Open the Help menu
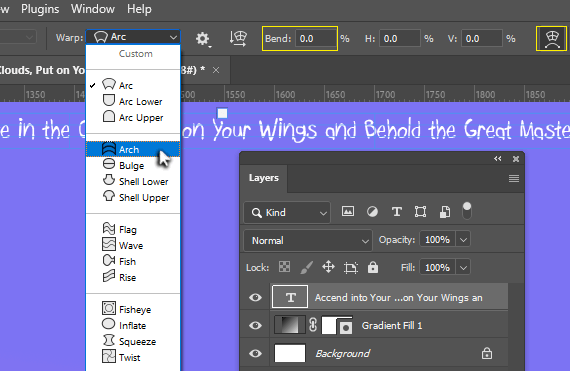The image size is (570, 371). (139, 9)
